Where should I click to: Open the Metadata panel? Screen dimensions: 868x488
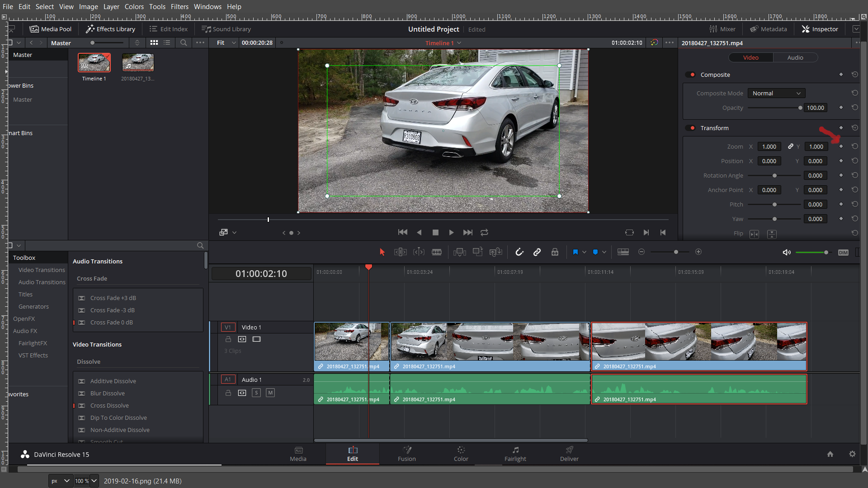(x=769, y=29)
